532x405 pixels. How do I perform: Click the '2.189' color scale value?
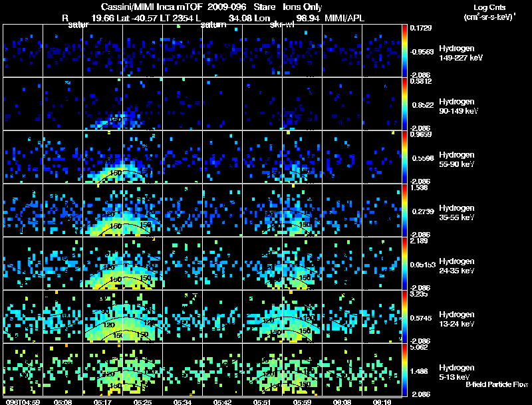[x=419, y=241]
